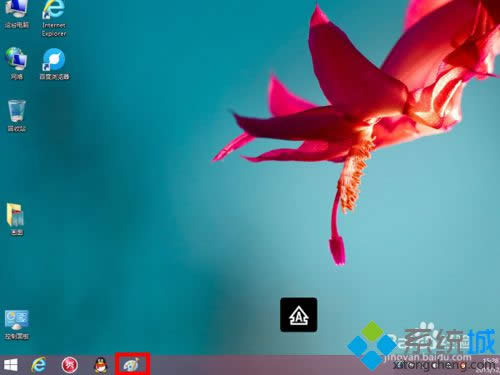500x375 pixels.
Task: Open the red circular app on taskbar
Action: [x=70, y=365]
